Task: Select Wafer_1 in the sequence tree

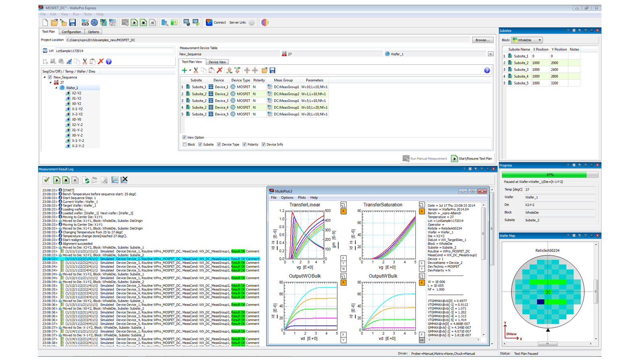Action: [x=71, y=87]
